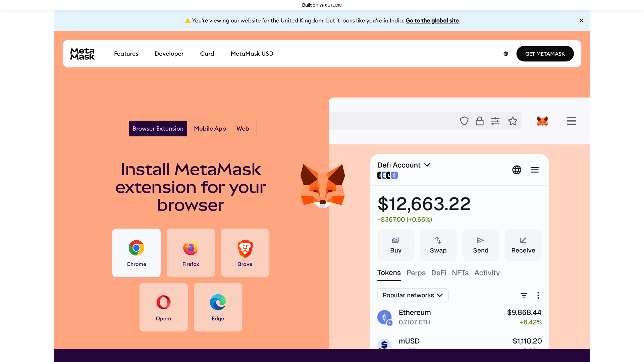Open the Popular networks dropdown
The image size is (644, 362).
[413, 295]
